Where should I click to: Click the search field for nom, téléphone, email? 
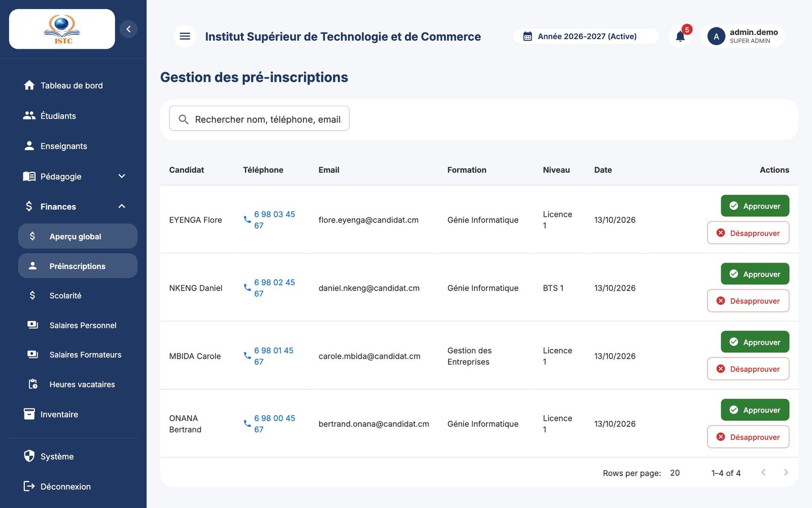[x=259, y=119]
